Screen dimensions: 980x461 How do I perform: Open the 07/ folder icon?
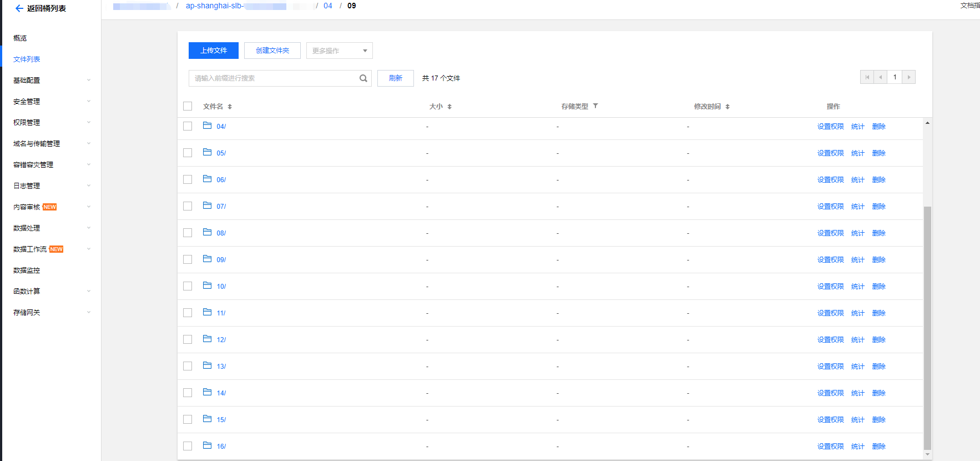point(207,206)
